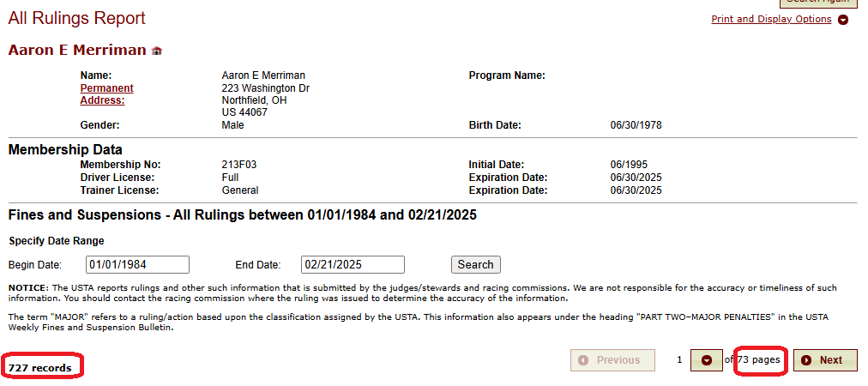
Task: Click the home icon beside Aaron E Merriman
Action: (156, 51)
